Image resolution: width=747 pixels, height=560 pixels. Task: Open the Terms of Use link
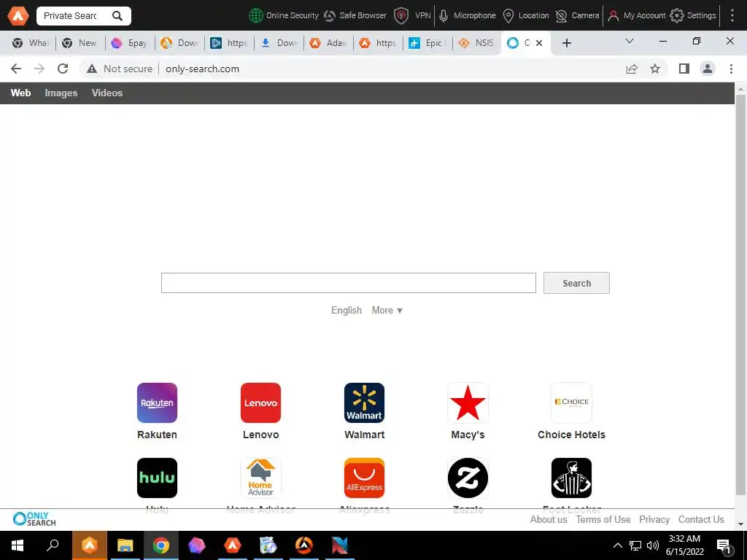[603, 519]
